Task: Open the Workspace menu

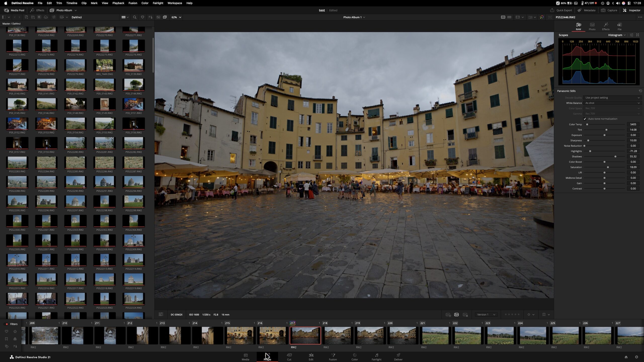Action: click(175, 3)
